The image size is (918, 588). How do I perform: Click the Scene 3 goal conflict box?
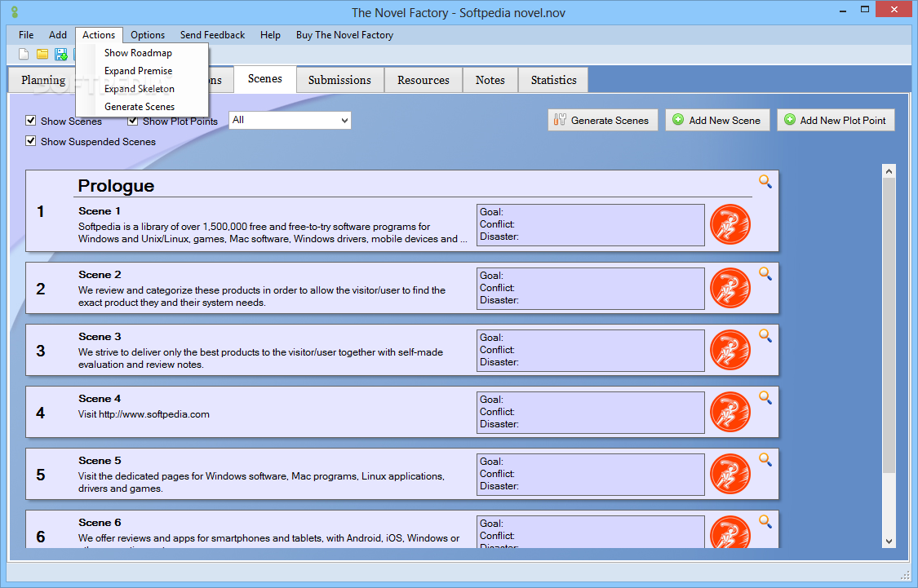(591, 351)
